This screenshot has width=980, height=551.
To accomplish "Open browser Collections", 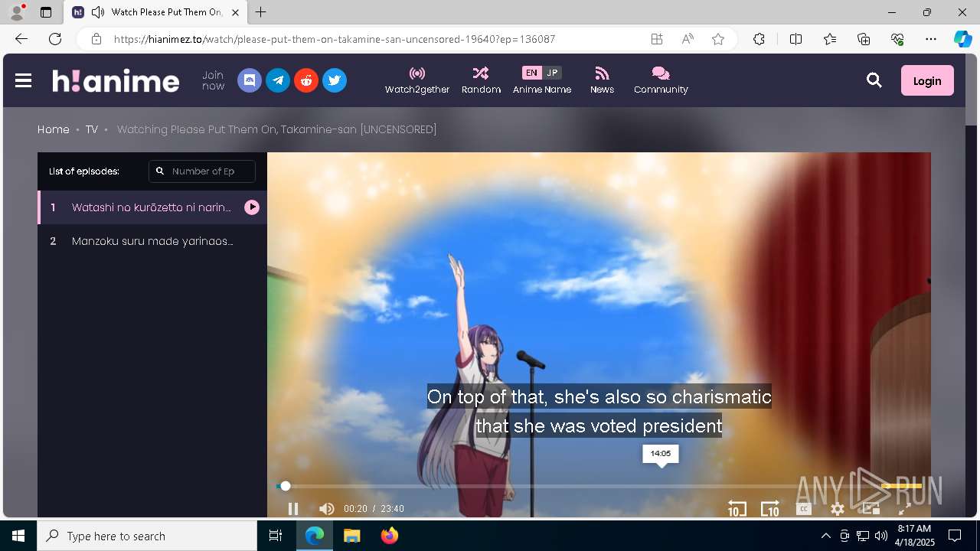I will point(864,39).
